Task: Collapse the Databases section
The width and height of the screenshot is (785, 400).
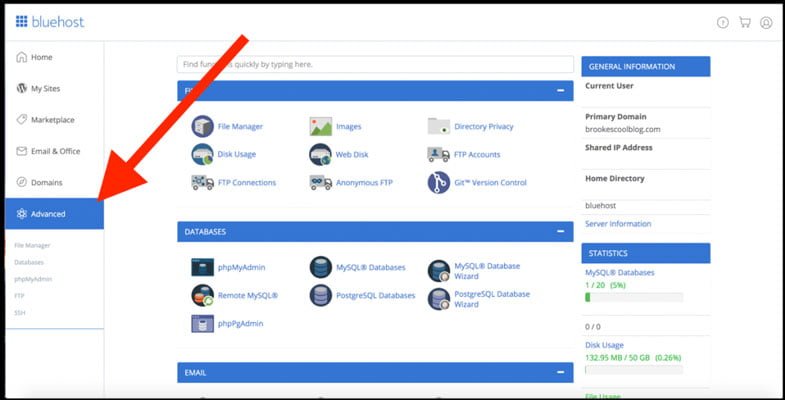Action: [x=560, y=232]
